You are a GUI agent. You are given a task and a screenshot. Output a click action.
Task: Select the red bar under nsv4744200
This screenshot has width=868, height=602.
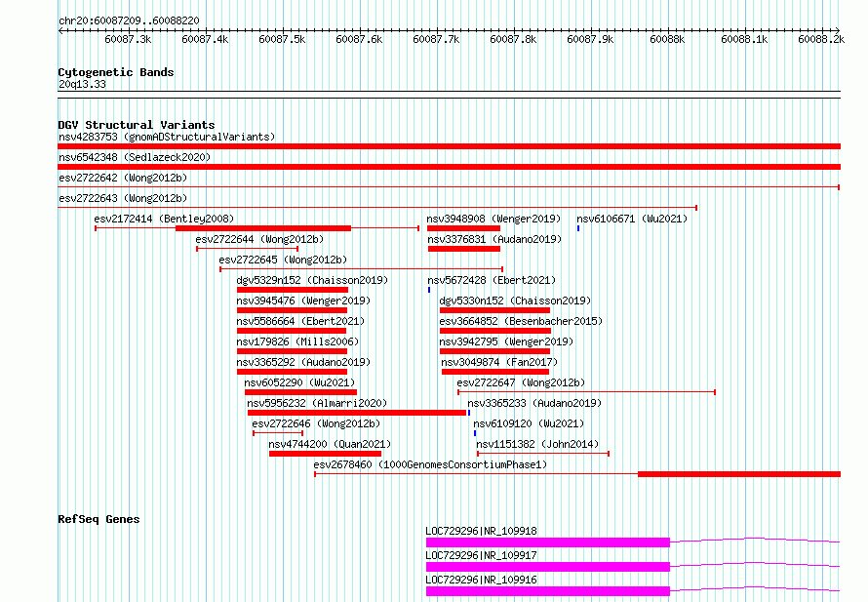pos(325,454)
